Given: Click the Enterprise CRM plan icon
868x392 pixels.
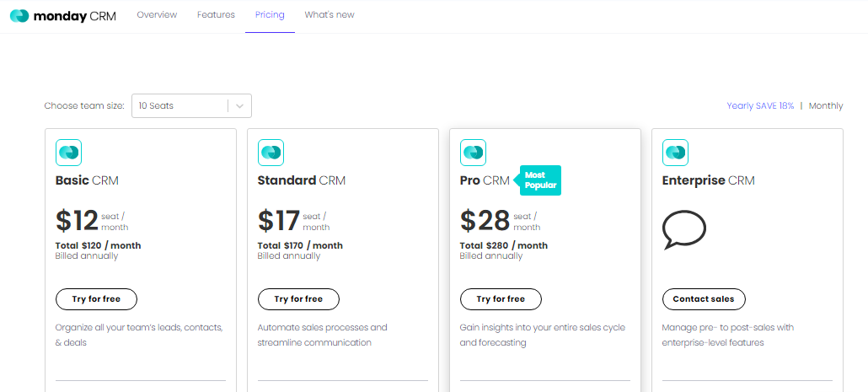Looking at the screenshot, I should (x=675, y=153).
